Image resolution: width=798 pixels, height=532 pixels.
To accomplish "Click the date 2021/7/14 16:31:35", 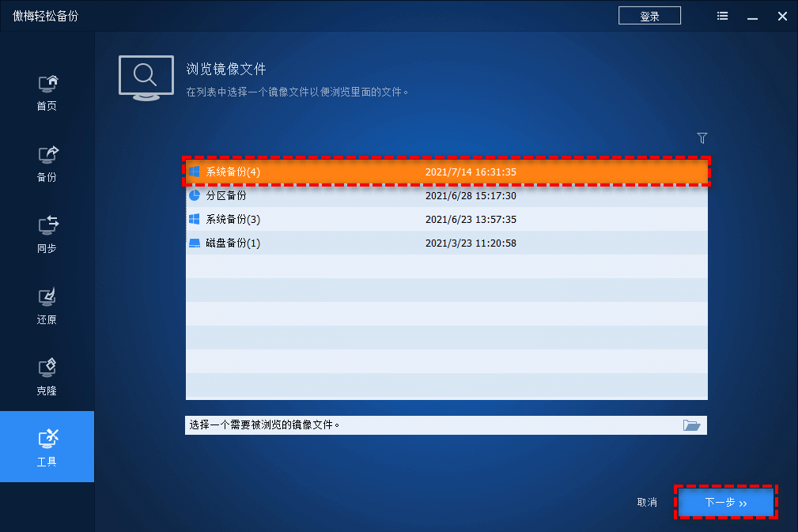I will (471, 172).
